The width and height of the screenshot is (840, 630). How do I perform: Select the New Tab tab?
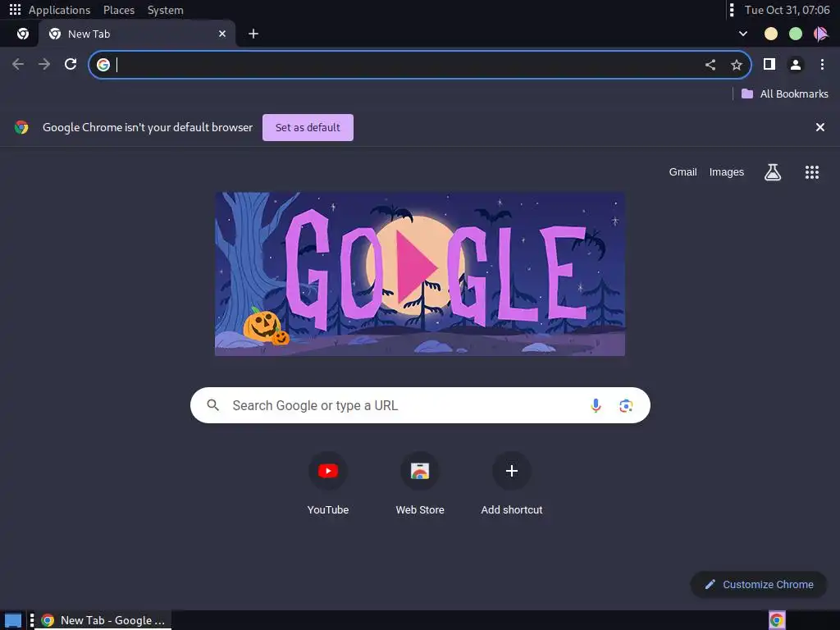[x=137, y=34]
